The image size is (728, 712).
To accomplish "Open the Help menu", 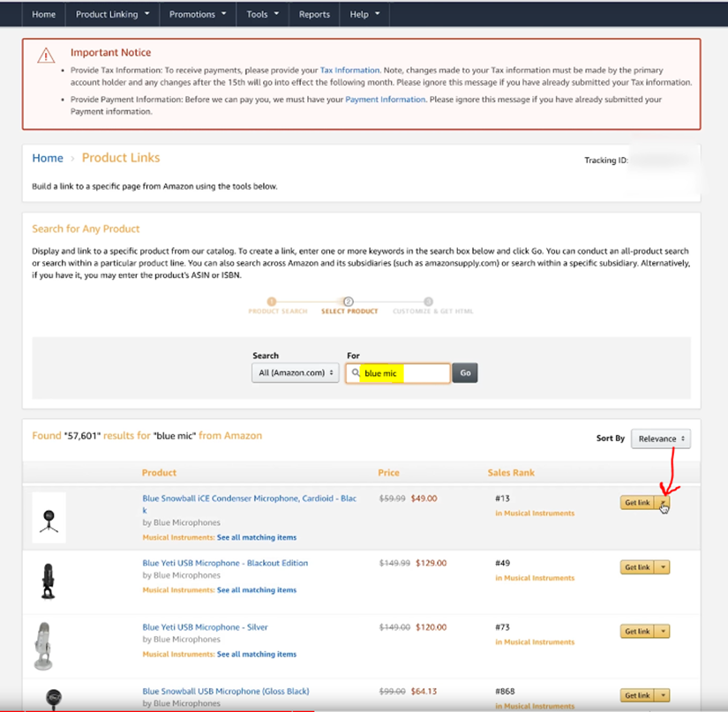I will pos(364,14).
